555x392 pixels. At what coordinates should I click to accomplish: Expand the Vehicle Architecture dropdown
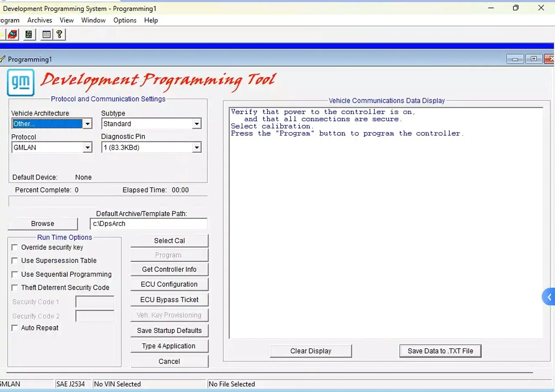point(87,124)
